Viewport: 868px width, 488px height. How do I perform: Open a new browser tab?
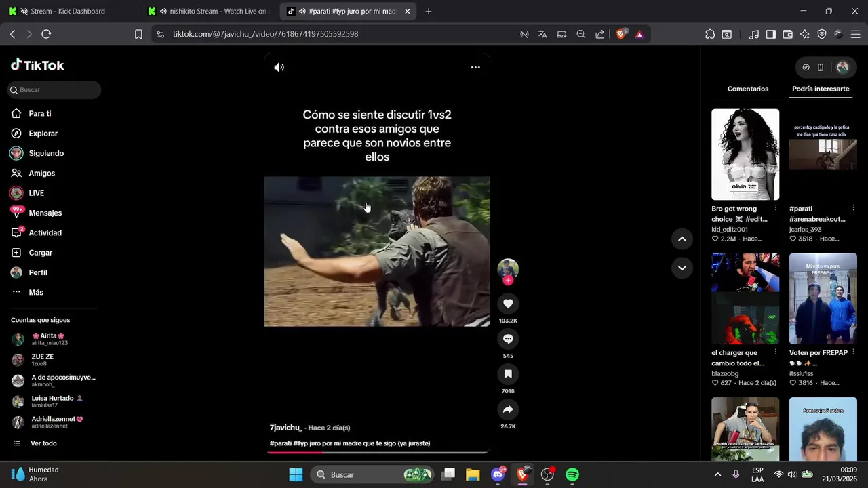[x=428, y=12]
